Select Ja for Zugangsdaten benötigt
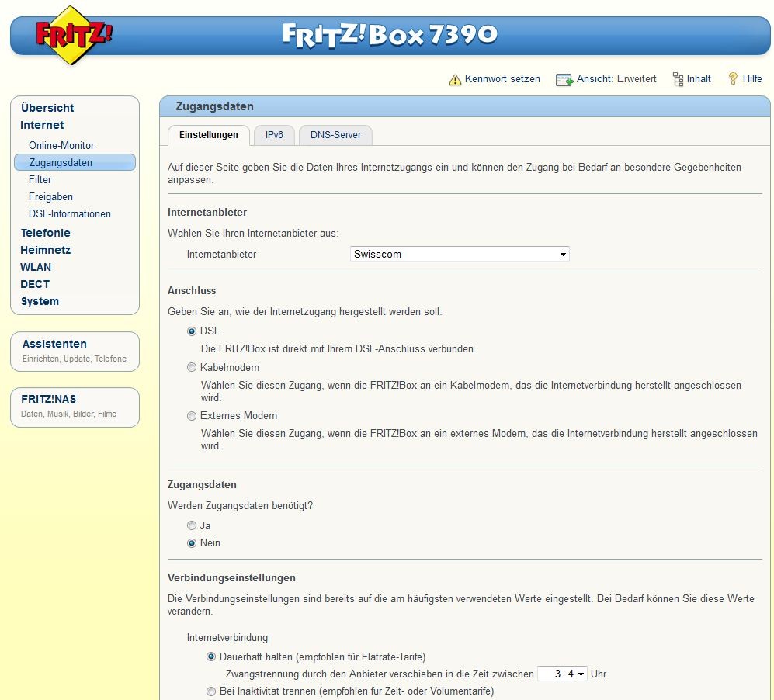 [x=192, y=525]
